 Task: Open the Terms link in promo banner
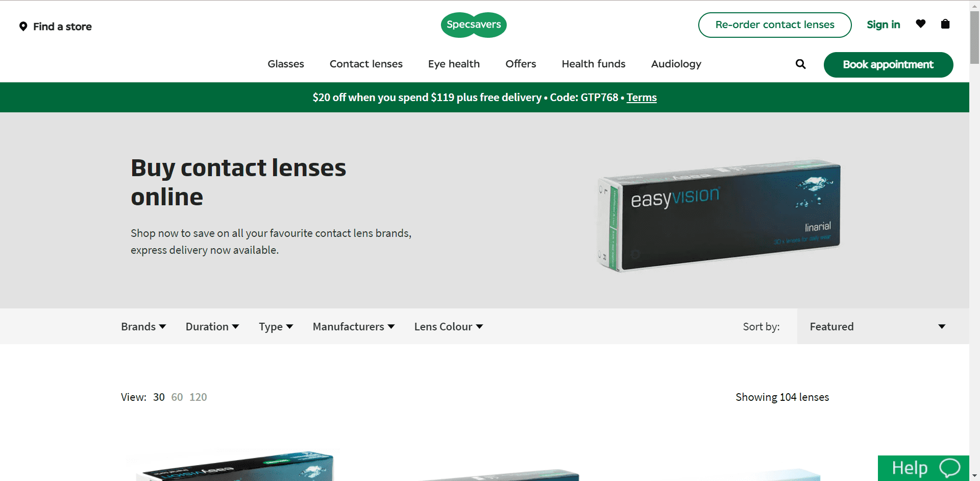pos(642,98)
